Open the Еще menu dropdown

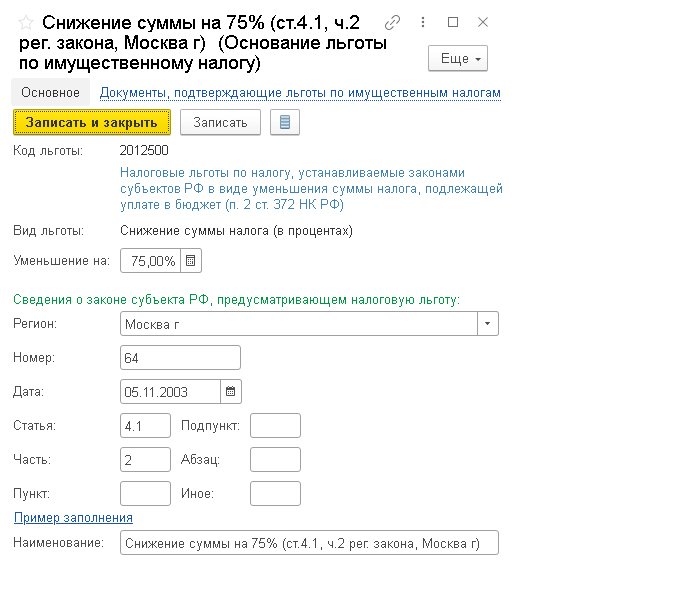(x=458, y=59)
